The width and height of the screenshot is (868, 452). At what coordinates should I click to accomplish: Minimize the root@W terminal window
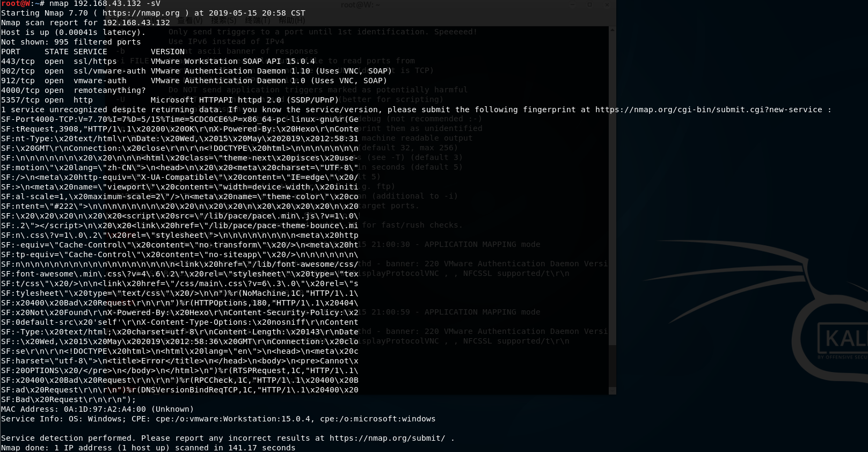click(572, 5)
